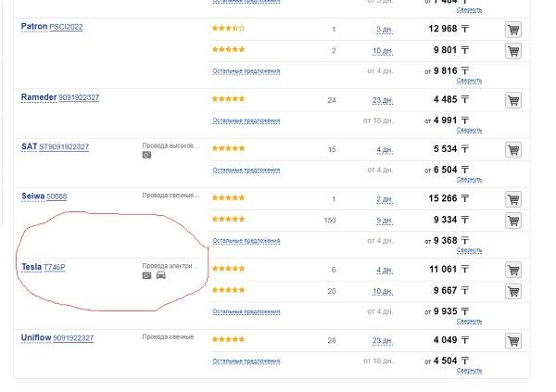Expand other offers for Rameder
Image resolution: width=556 pixels, height=392 pixels.
point(246,120)
